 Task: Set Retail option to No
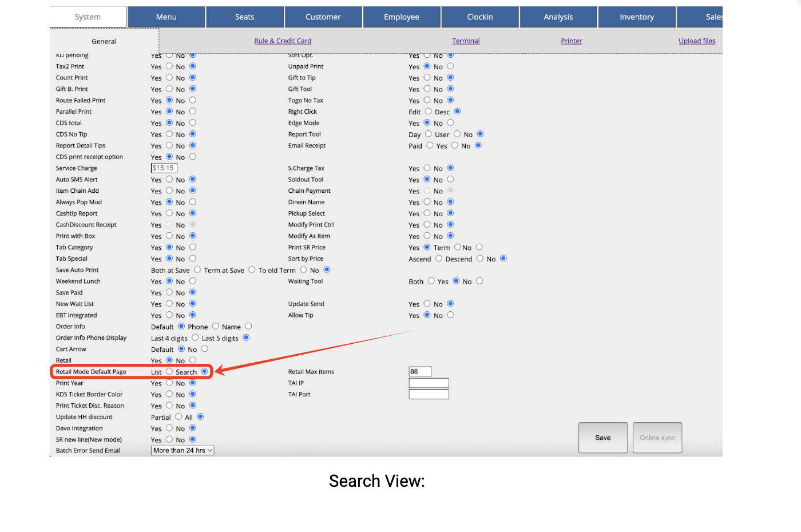(193, 360)
